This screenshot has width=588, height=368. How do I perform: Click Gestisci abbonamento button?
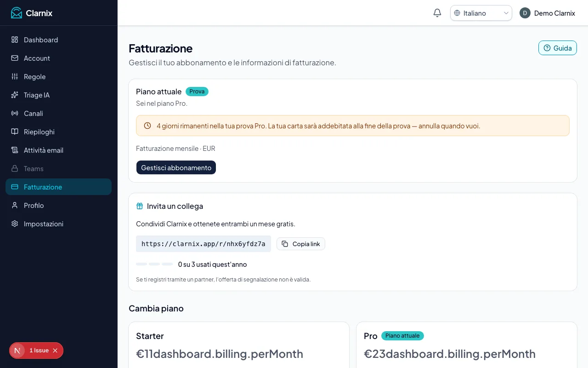(176, 167)
